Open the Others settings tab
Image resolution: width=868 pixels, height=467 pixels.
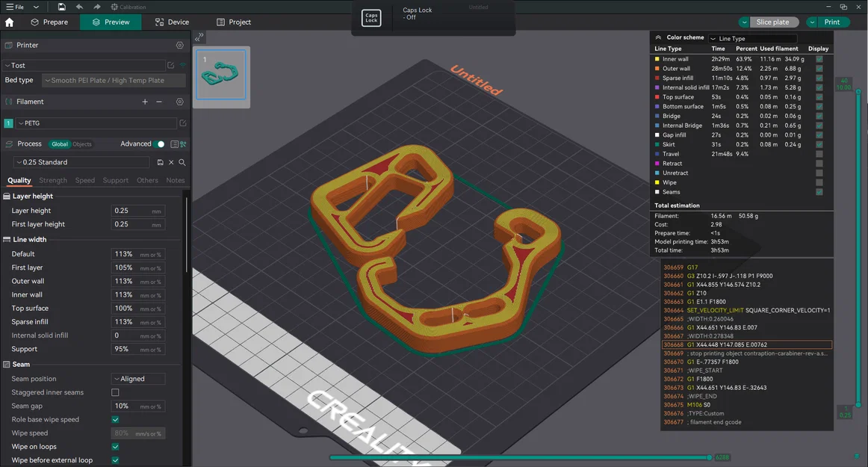(147, 181)
